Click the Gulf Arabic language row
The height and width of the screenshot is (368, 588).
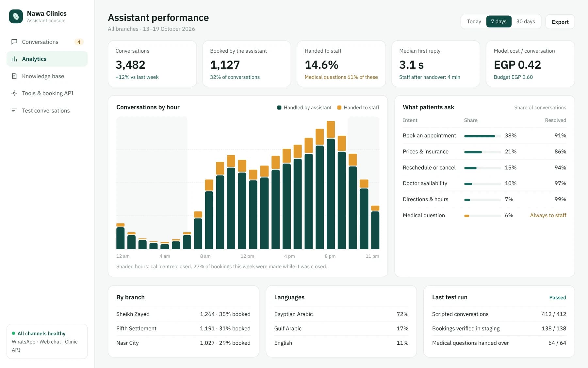[341, 328]
